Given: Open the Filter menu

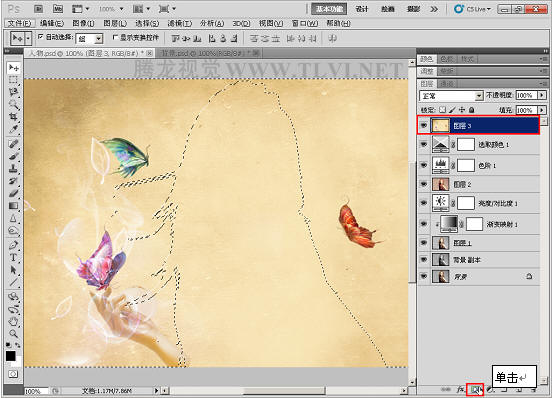Looking at the screenshot, I should click(179, 23).
